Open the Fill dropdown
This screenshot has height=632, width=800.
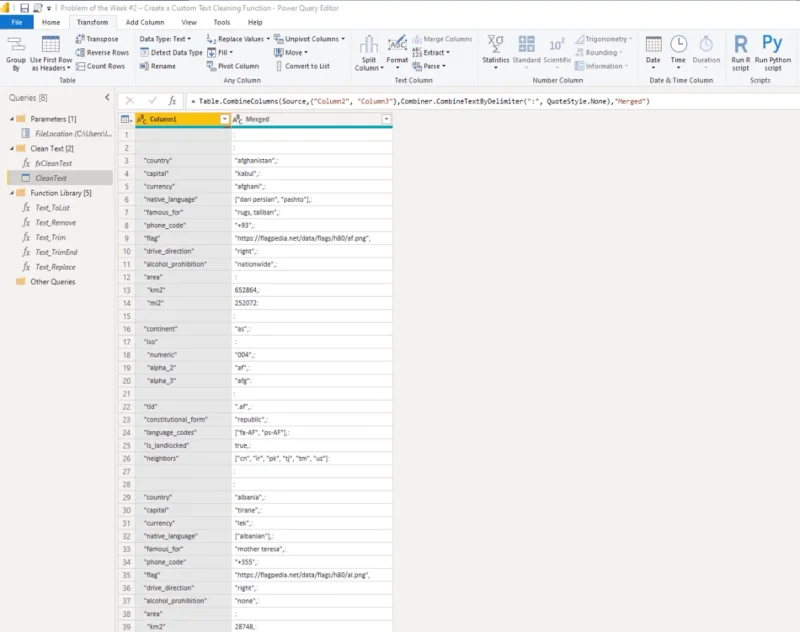click(x=220, y=53)
